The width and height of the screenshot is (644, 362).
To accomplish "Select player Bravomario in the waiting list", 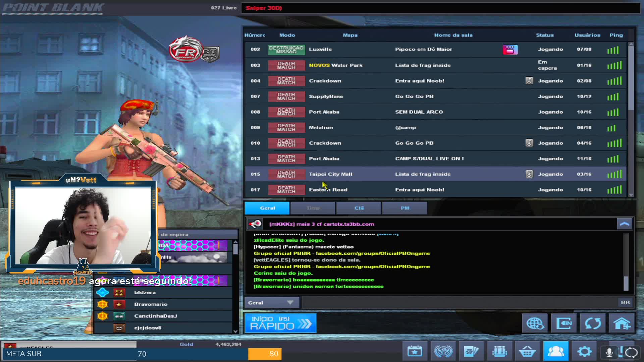I will pos(163,304).
